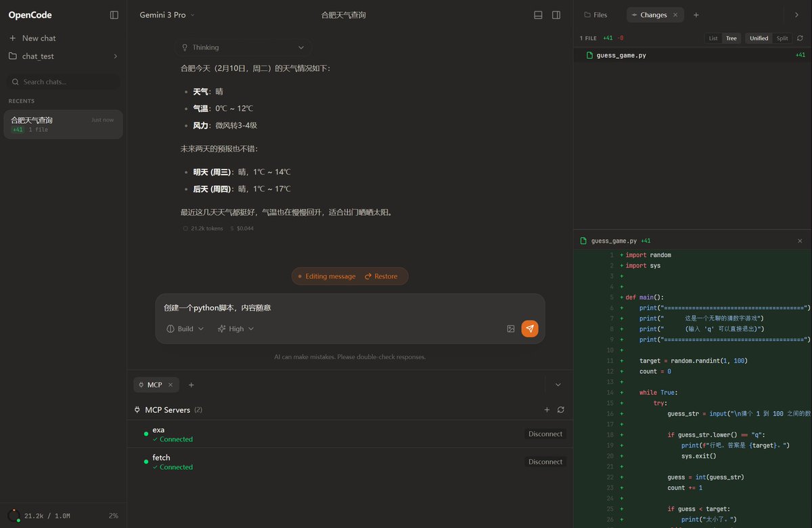Toggle the bottom panel layout icon
812x528 pixels.
click(x=539, y=15)
